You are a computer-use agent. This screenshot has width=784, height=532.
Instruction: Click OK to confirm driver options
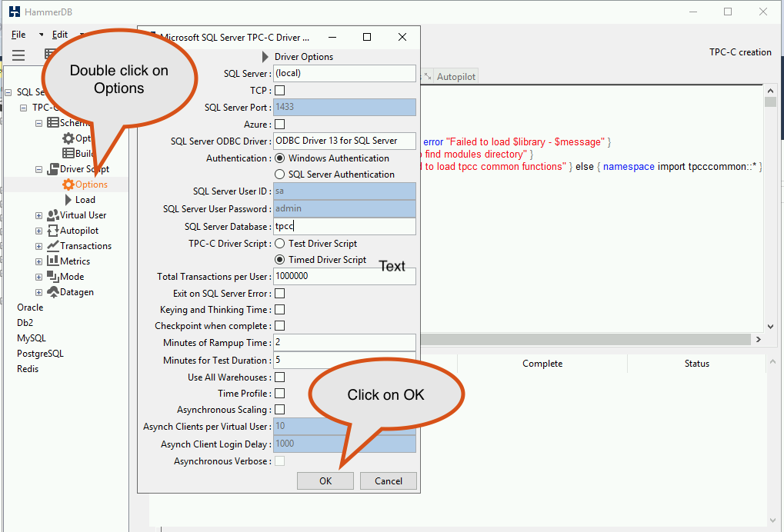pos(325,480)
